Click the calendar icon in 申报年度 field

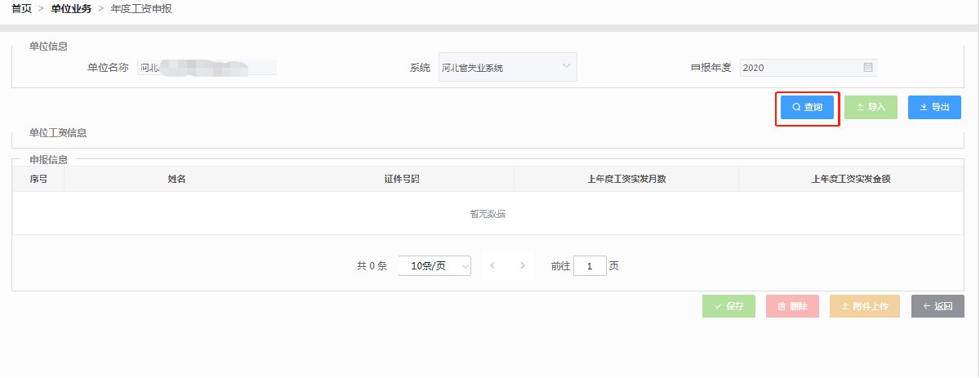(868, 68)
